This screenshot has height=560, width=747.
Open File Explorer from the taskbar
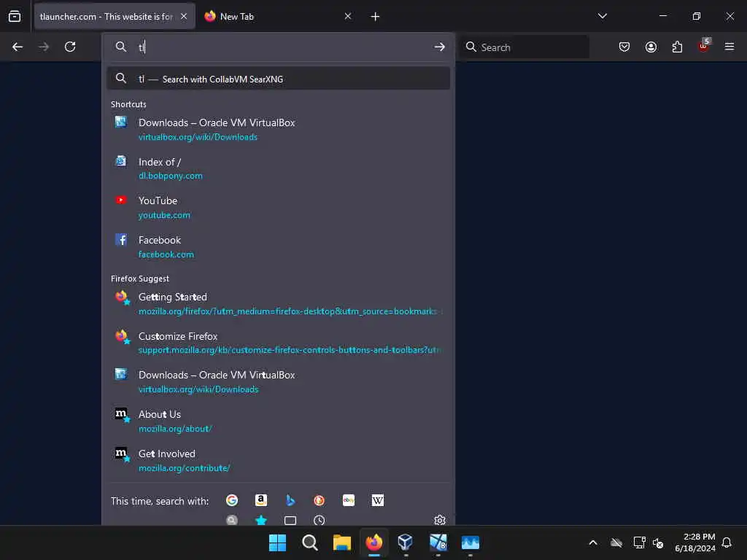[341, 542]
